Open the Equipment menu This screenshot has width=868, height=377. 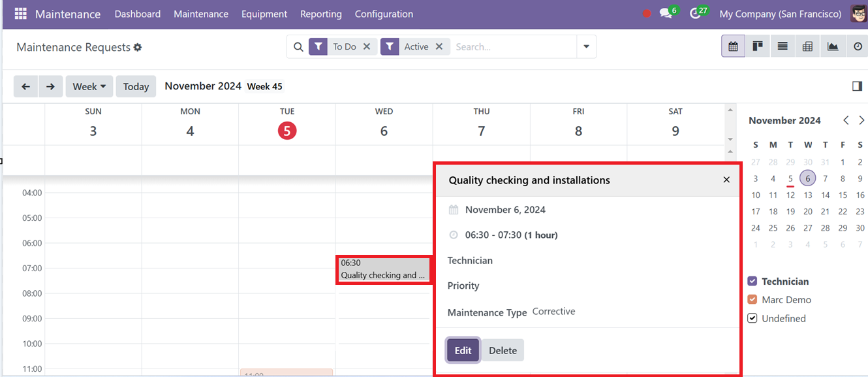(x=264, y=14)
